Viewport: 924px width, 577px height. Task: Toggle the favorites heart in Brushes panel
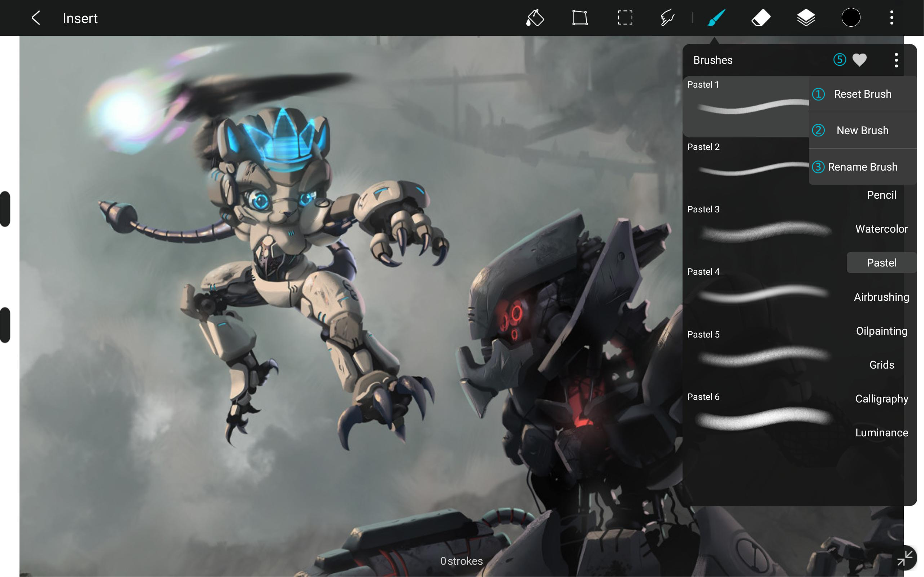(x=859, y=60)
